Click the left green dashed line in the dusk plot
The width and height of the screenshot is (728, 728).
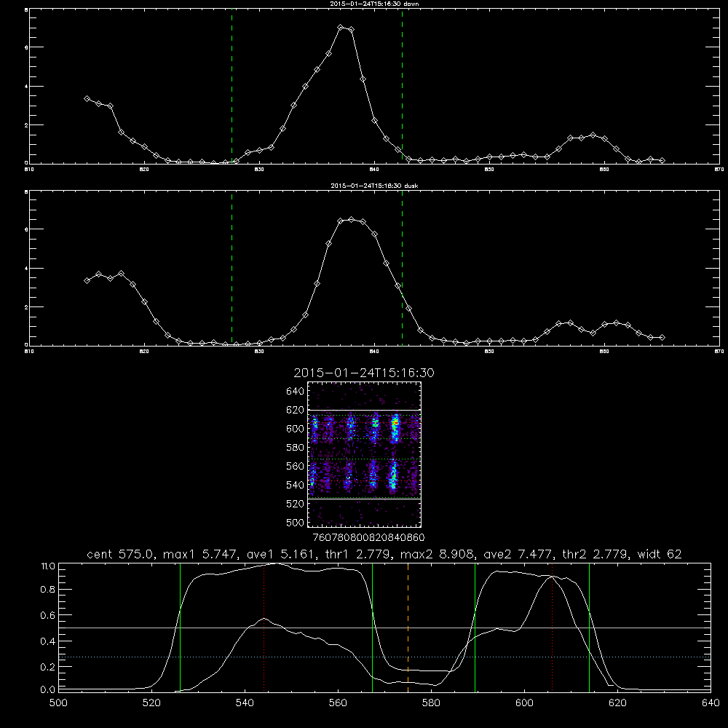tap(232, 269)
